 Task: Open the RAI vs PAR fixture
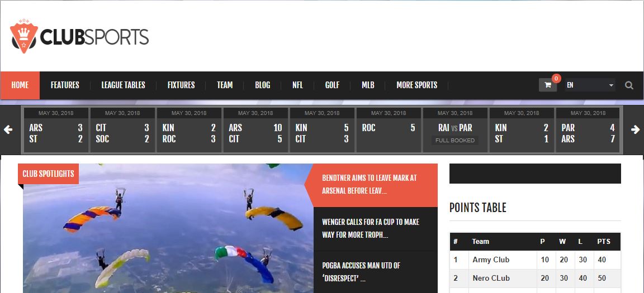tap(455, 128)
